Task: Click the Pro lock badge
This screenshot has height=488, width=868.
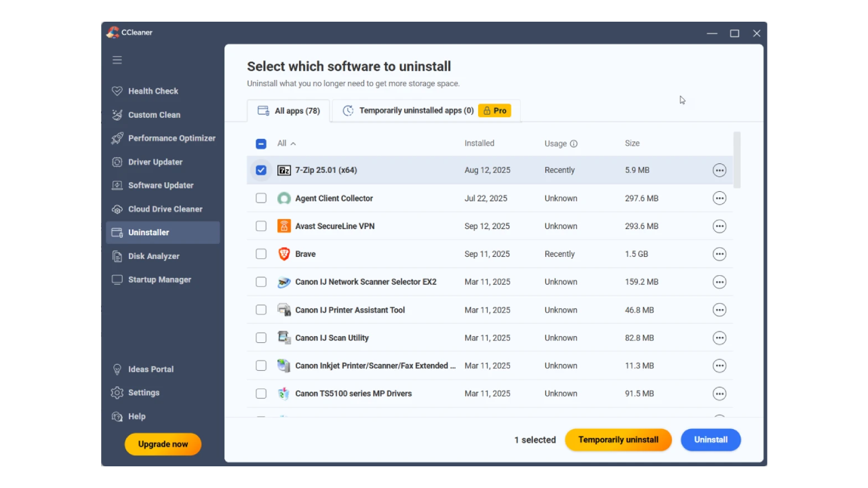Action: click(x=494, y=110)
